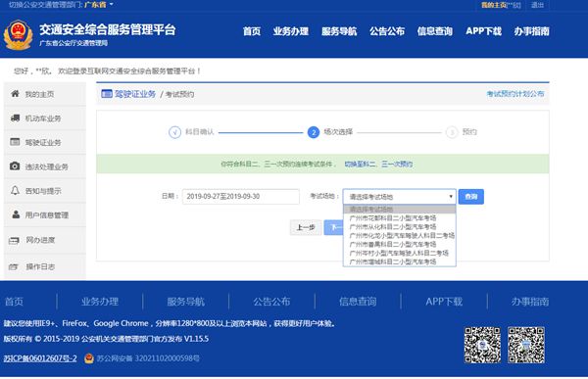Choose 请选择考试场地 placeholder option
Viewport: 588px width, 379px height.
point(400,209)
